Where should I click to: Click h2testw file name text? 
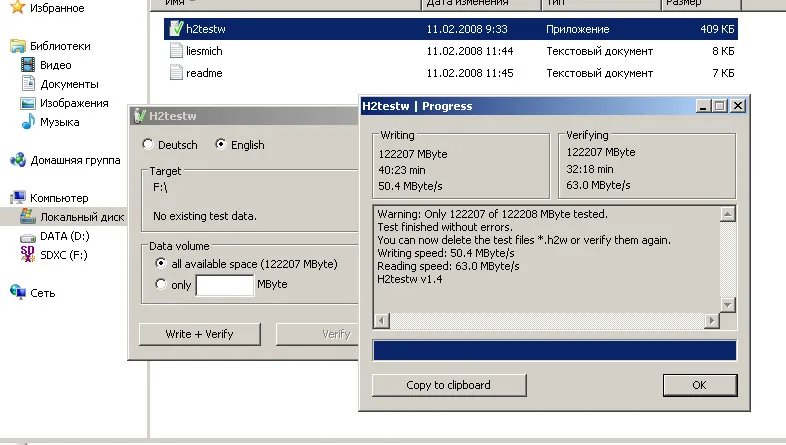tap(206, 29)
